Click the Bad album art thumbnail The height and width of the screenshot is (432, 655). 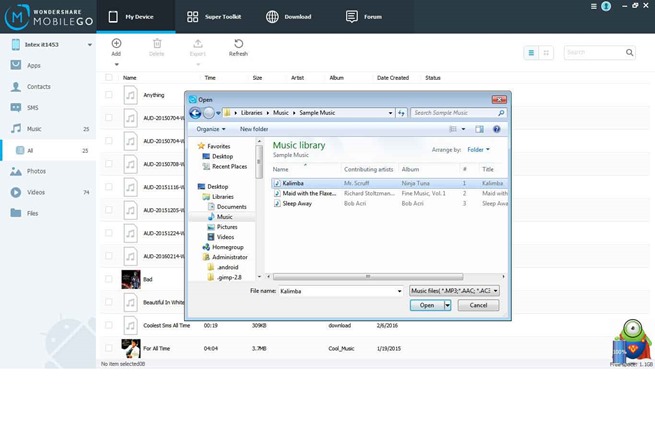coord(131,279)
